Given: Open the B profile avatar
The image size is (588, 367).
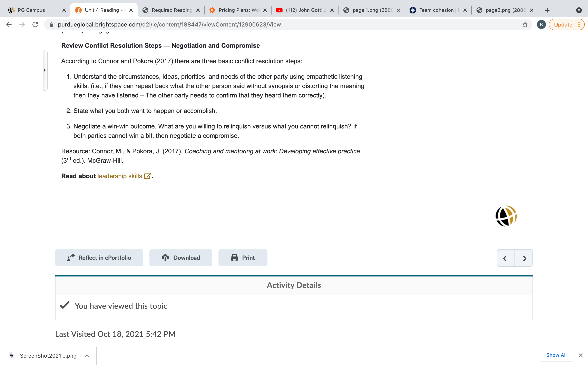Looking at the screenshot, I should (x=541, y=24).
